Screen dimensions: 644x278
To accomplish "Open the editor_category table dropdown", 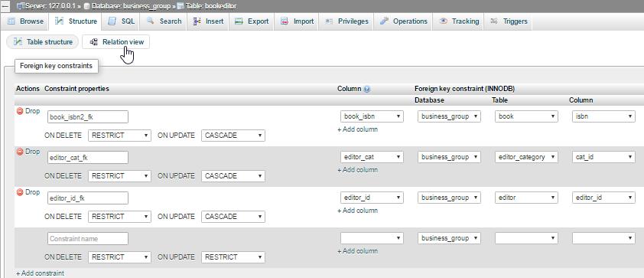I will pyautogui.click(x=526, y=157).
